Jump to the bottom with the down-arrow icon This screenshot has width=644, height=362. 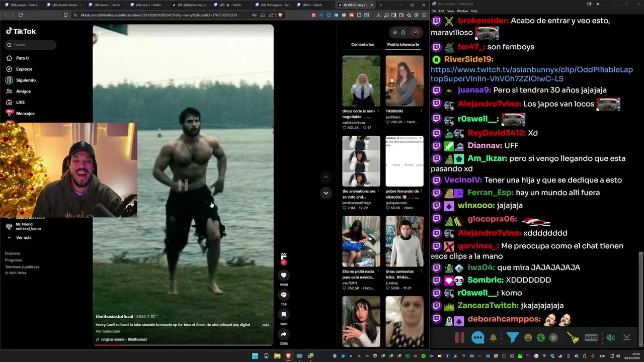[626, 338]
